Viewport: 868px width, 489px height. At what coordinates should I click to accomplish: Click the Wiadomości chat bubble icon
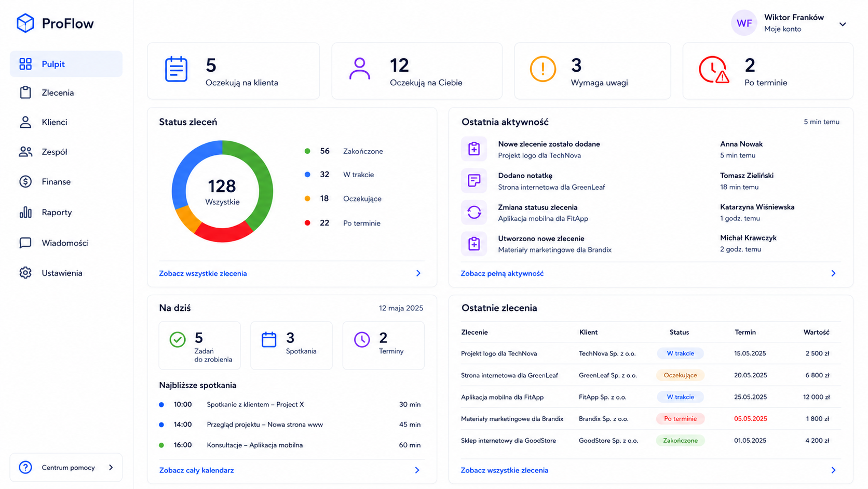coord(25,243)
